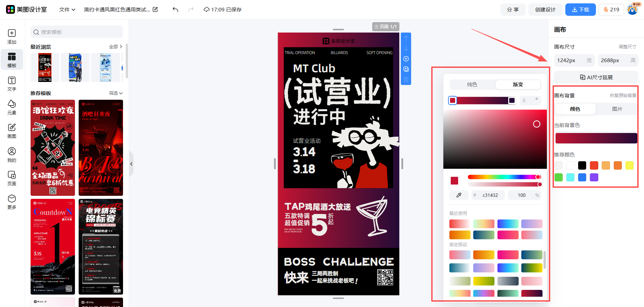Click the 搜索模板 search field
This screenshot has width=644, height=307.
click(77, 32)
